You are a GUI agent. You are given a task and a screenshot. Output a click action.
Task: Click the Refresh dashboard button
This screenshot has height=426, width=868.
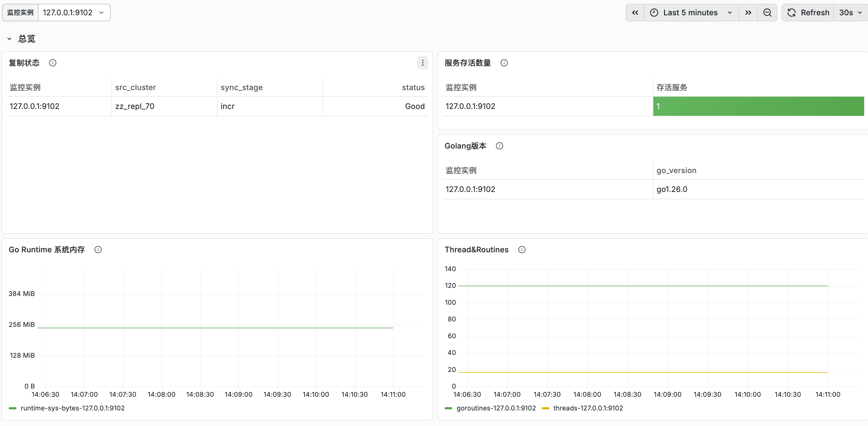pyautogui.click(x=808, y=13)
